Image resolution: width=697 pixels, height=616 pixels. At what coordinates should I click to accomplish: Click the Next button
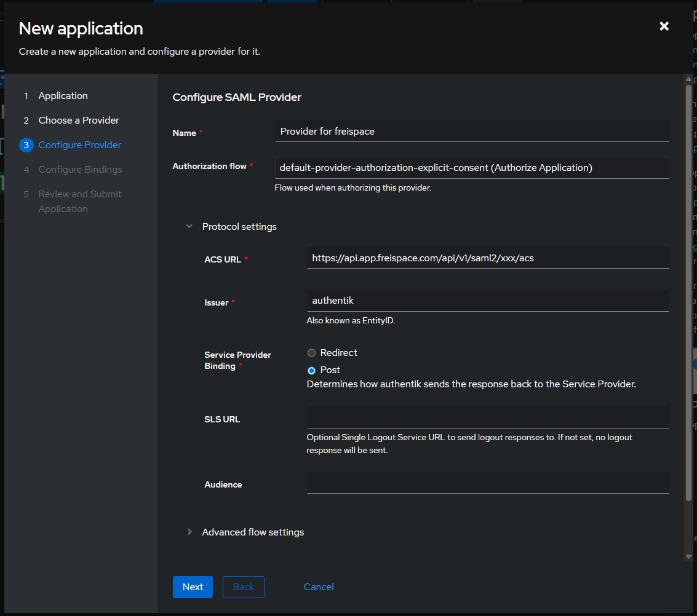(x=193, y=587)
